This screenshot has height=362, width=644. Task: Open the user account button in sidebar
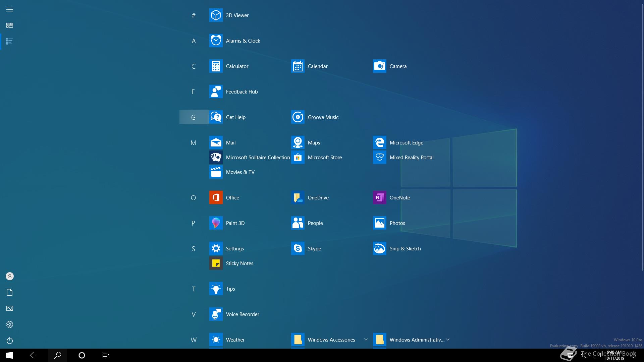pos(10,276)
